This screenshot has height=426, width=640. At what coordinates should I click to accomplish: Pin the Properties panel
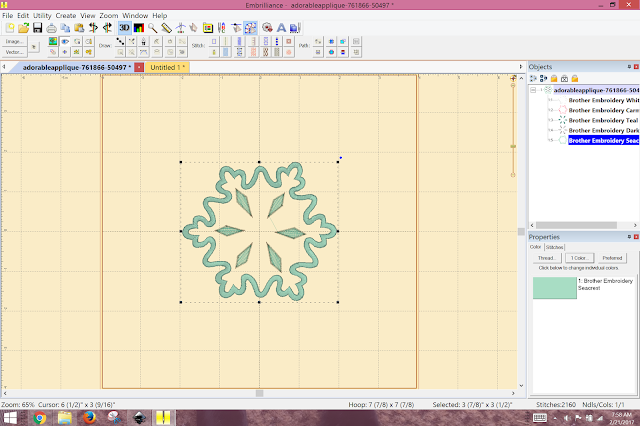629,237
